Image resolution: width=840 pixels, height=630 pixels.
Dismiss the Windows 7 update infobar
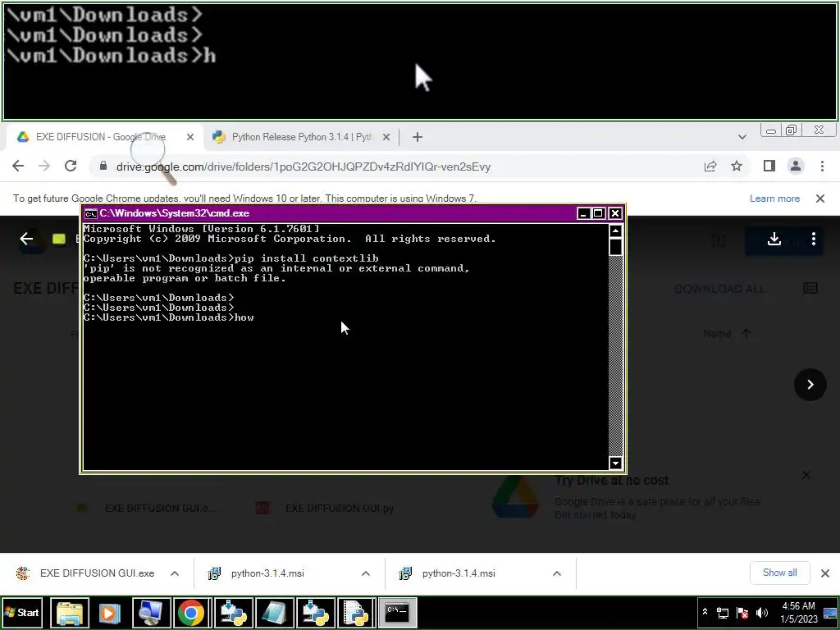pos(820,199)
